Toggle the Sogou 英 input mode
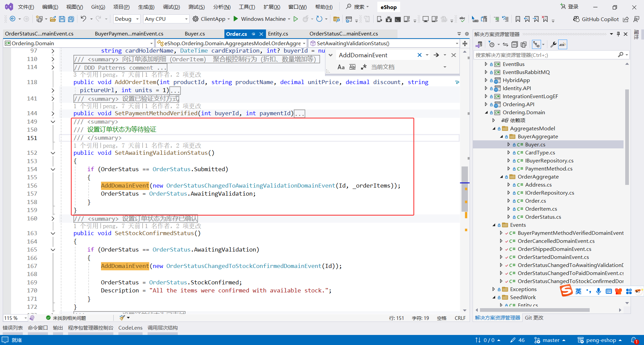Image resolution: width=644 pixels, height=345 pixels. pyautogui.click(x=578, y=291)
